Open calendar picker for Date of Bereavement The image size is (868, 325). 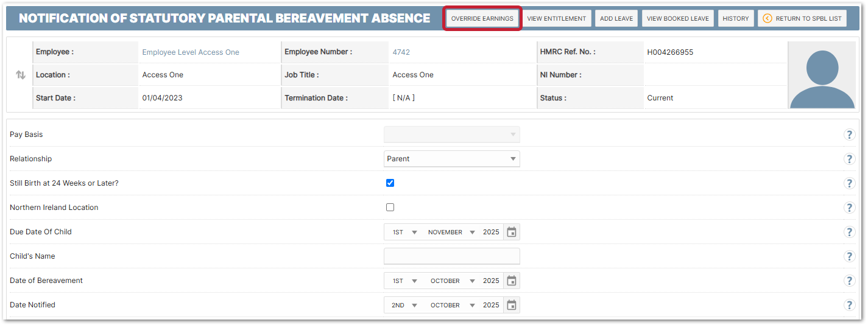click(512, 281)
